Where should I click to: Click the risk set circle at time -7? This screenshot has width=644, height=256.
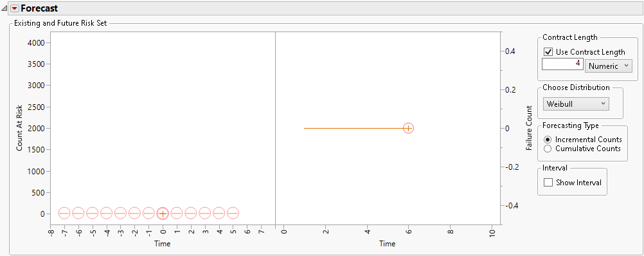pos(64,214)
